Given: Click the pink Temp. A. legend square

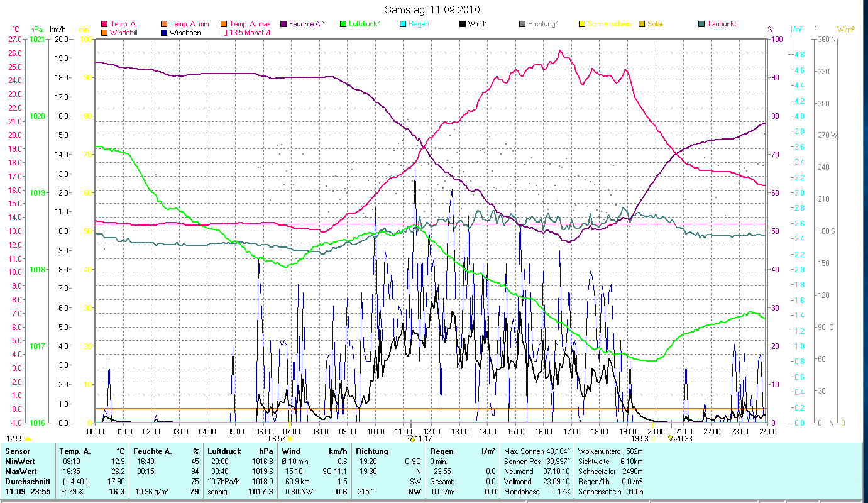Looking at the screenshot, I should [x=104, y=24].
